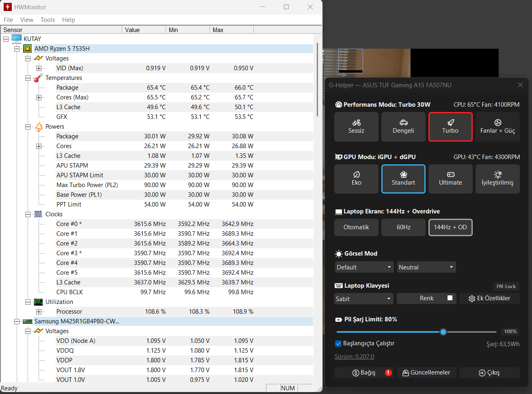Image resolution: width=532 pixels, height=394 pixels.
Task: Open the Tools menu
Action: (x=48, y=20)
